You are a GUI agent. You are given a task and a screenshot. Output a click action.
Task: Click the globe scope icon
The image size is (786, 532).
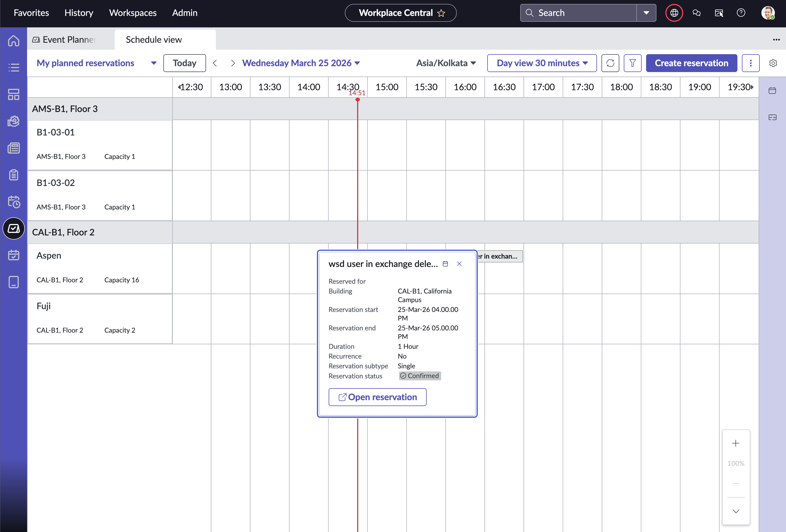(x=674, y=13)
